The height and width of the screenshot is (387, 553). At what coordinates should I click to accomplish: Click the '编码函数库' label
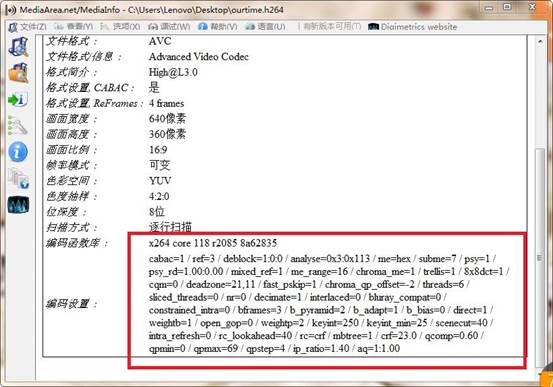76,243
